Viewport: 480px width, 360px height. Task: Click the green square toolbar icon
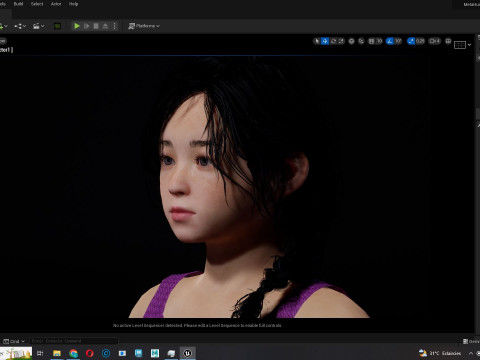tap(57, 26)
